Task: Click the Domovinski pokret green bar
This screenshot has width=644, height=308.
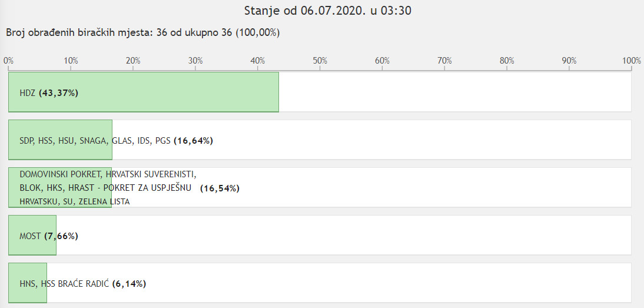Action: [x=60, y=187]
